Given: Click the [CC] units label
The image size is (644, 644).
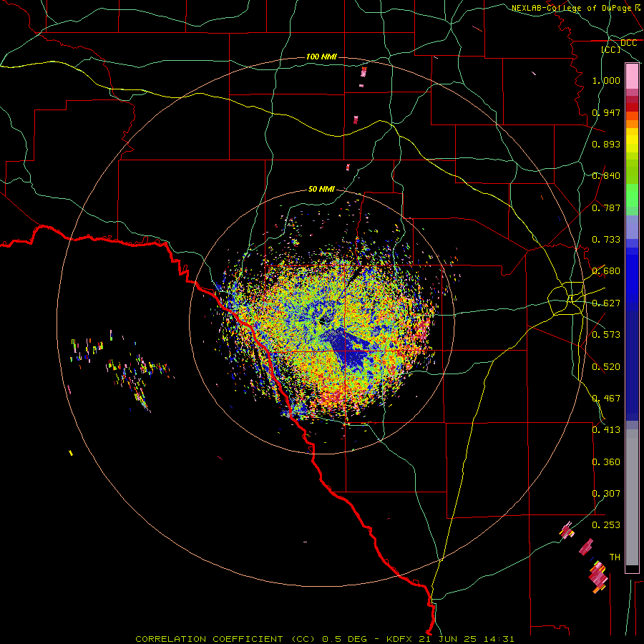Looking at the screenshot, I should point(611,49).
